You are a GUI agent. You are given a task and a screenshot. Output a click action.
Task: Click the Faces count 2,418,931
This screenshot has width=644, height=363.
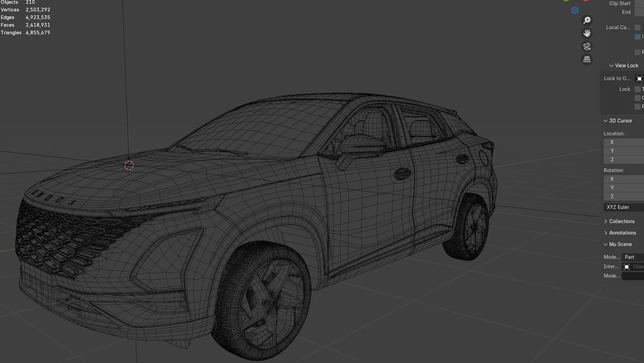38,25
